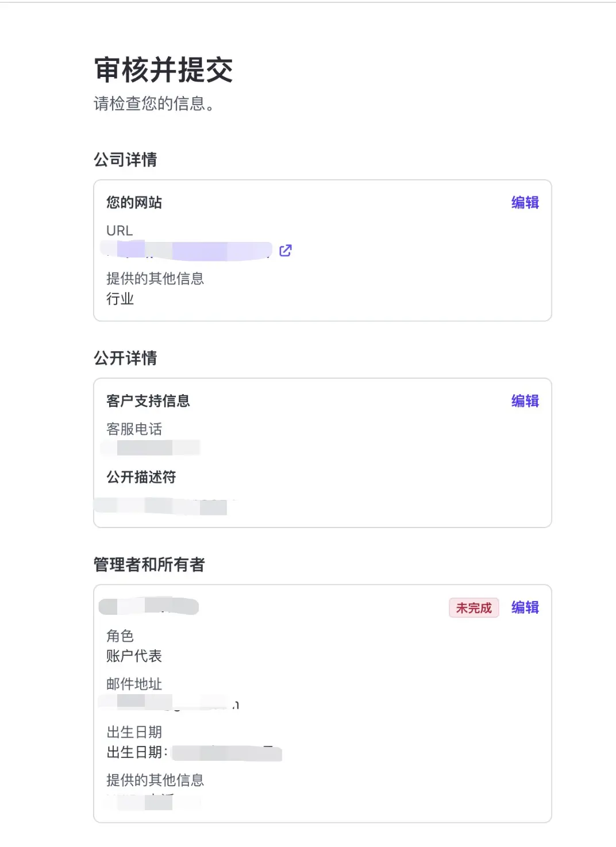Click 编辑 beside the 未完成 badge
This screenshot has height=847, width=616.
point(525,607)
